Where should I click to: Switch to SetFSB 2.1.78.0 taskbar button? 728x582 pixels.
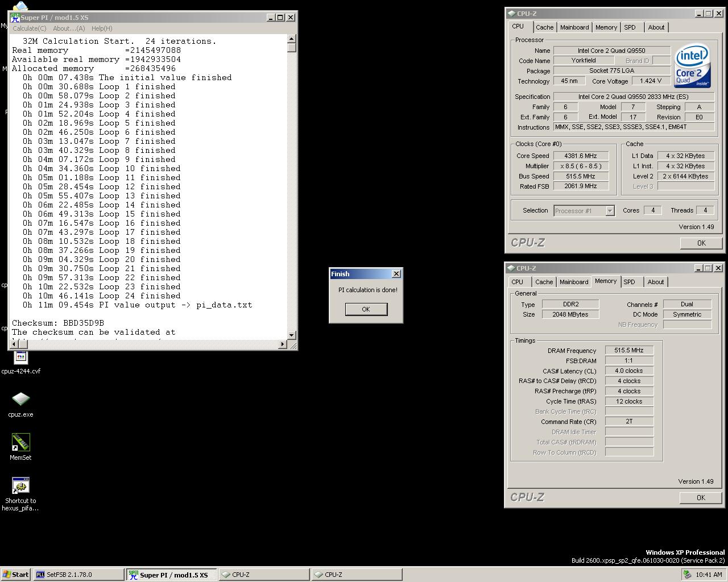(x=78, y=575)
